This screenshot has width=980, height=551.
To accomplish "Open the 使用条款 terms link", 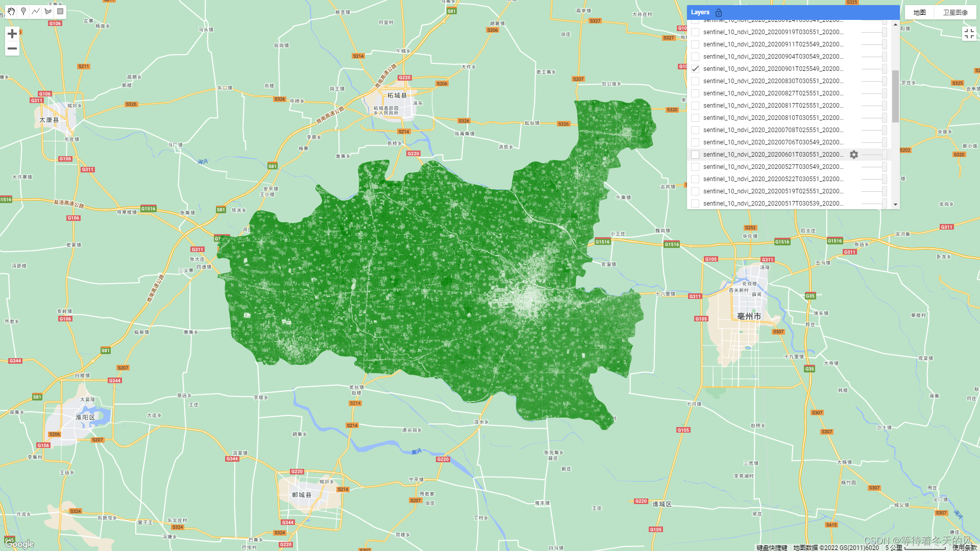I will point(964,547).
